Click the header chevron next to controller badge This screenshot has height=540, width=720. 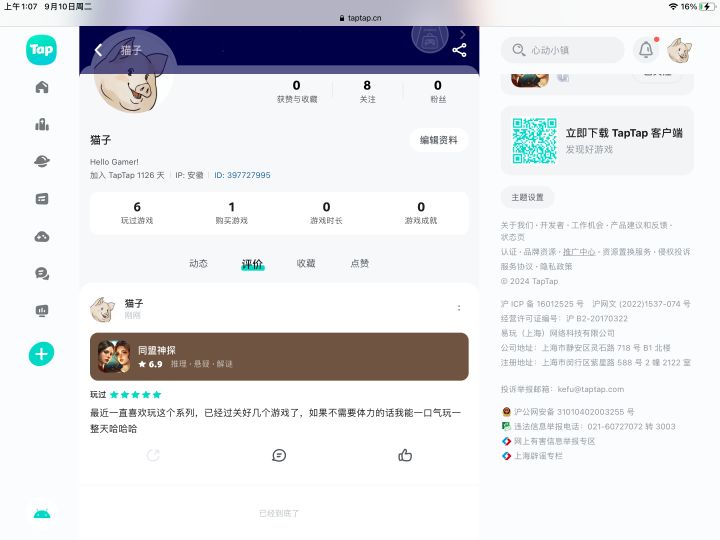click(x=462, y=34)
